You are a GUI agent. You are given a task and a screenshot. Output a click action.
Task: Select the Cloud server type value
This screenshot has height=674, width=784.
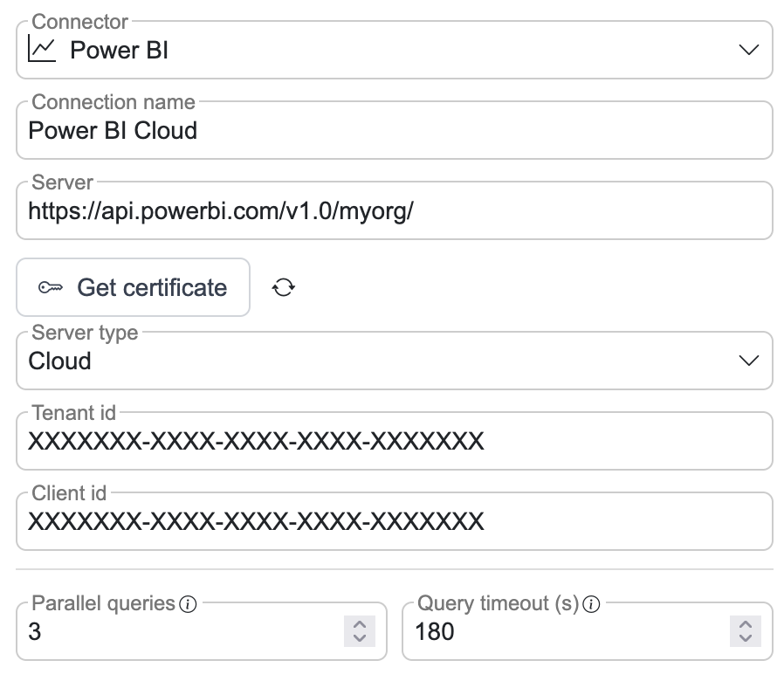(59, 361)
